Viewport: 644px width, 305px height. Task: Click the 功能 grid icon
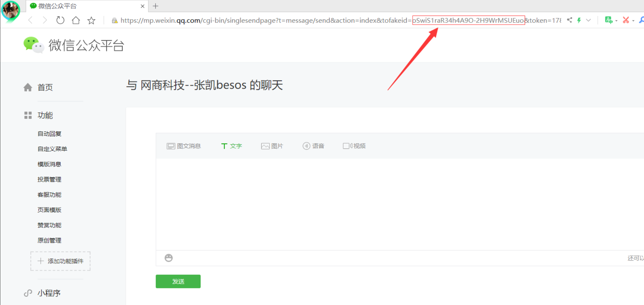pos(28,115)
